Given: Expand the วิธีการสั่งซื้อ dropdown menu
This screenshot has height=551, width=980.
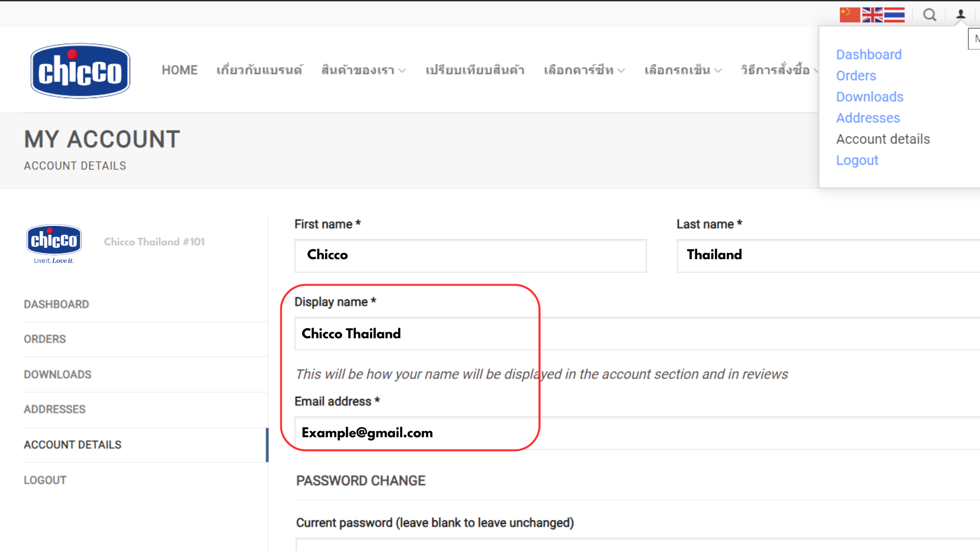Looking at the screenshot, I should 779,70.
